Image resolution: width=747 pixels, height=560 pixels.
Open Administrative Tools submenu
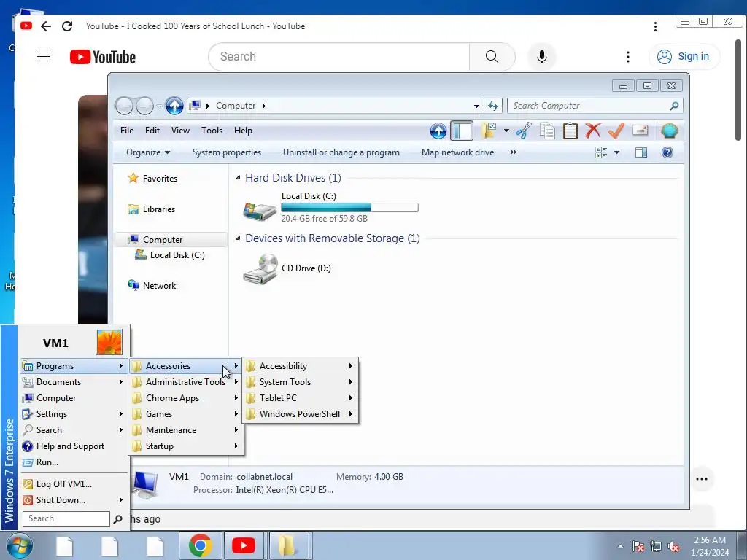[x=186, y=382]
